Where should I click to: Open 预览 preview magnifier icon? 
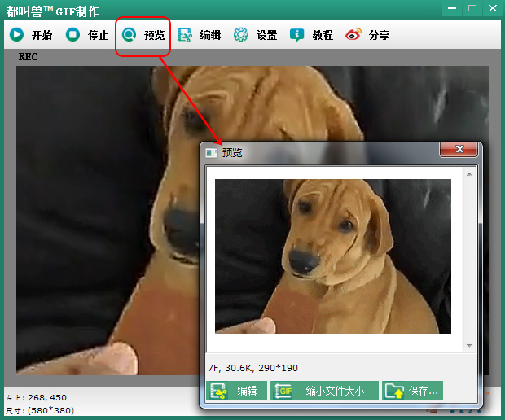[x=130, y=34]
